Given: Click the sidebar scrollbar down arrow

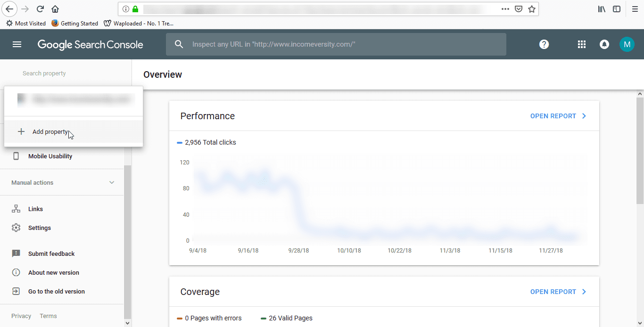Looking at the screenshot, I should point(127,323).
